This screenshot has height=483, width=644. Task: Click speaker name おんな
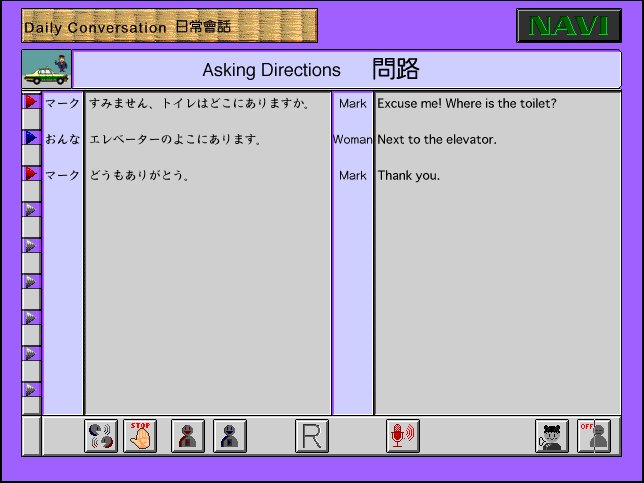click(62, 139)
